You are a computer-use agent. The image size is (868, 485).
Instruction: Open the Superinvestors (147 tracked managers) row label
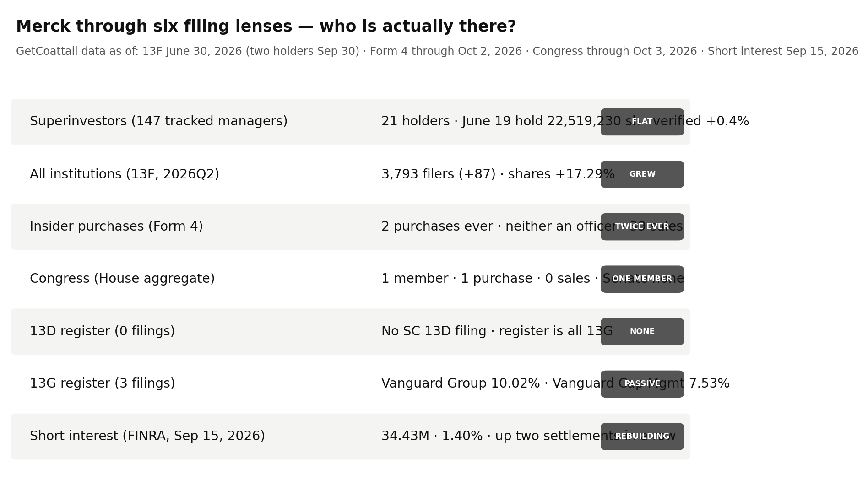[x=158, y=121]
